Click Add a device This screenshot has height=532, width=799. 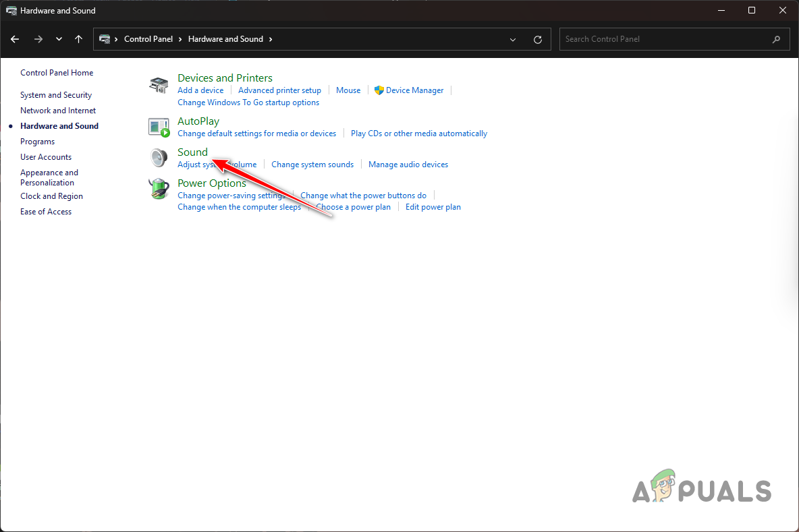point(200,90)
